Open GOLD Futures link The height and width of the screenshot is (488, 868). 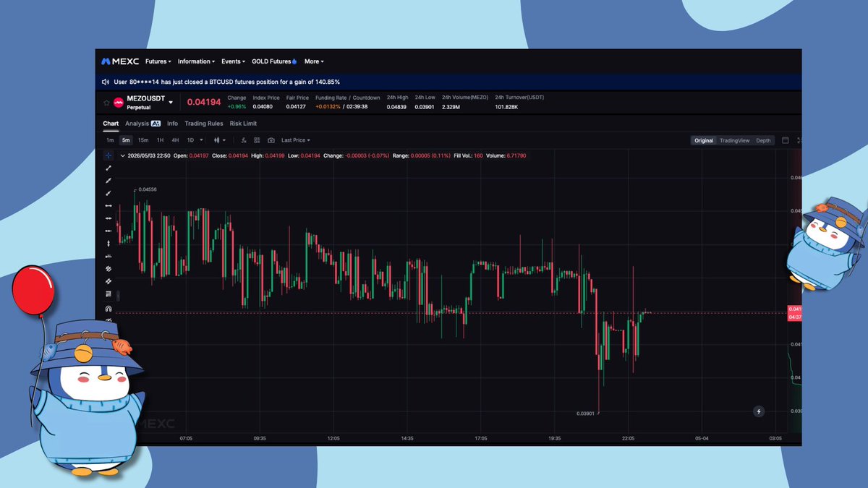[274, 61]
